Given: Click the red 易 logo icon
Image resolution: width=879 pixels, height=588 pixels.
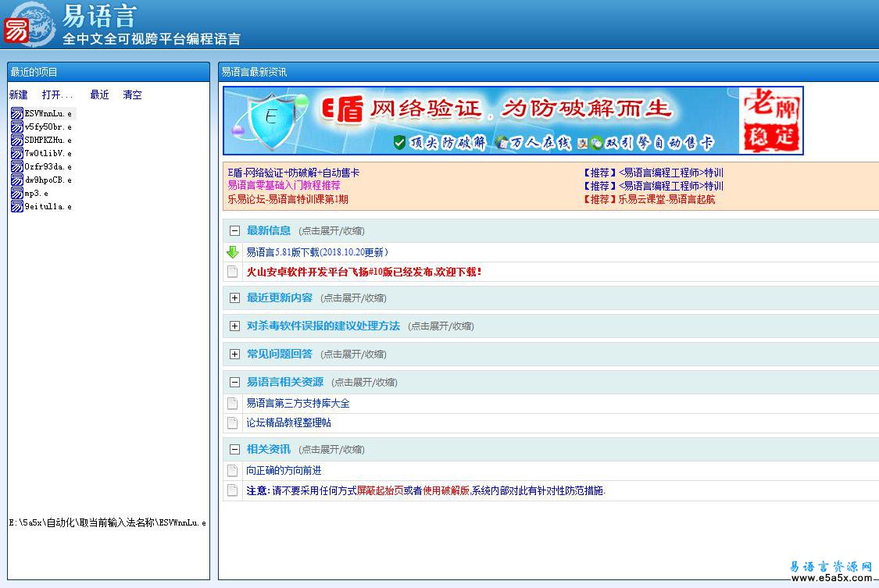Looking at the screenshot, I should click(16, 30).
